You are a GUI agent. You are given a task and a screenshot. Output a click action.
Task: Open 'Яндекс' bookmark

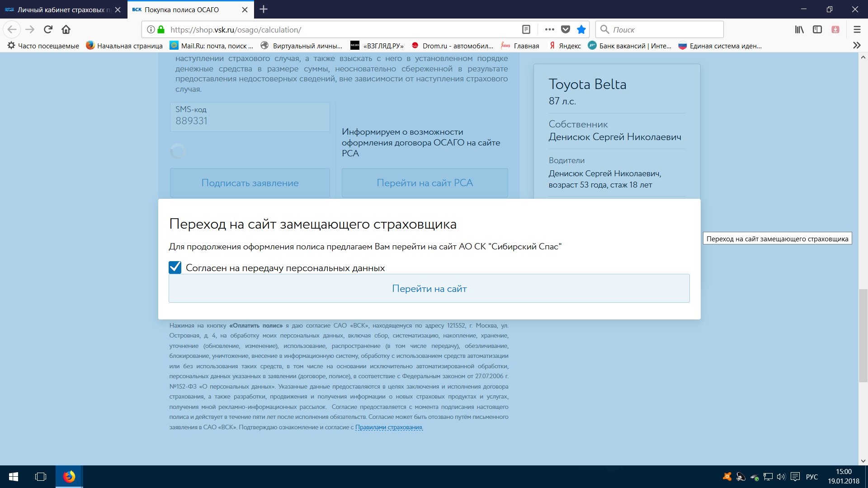565,46
